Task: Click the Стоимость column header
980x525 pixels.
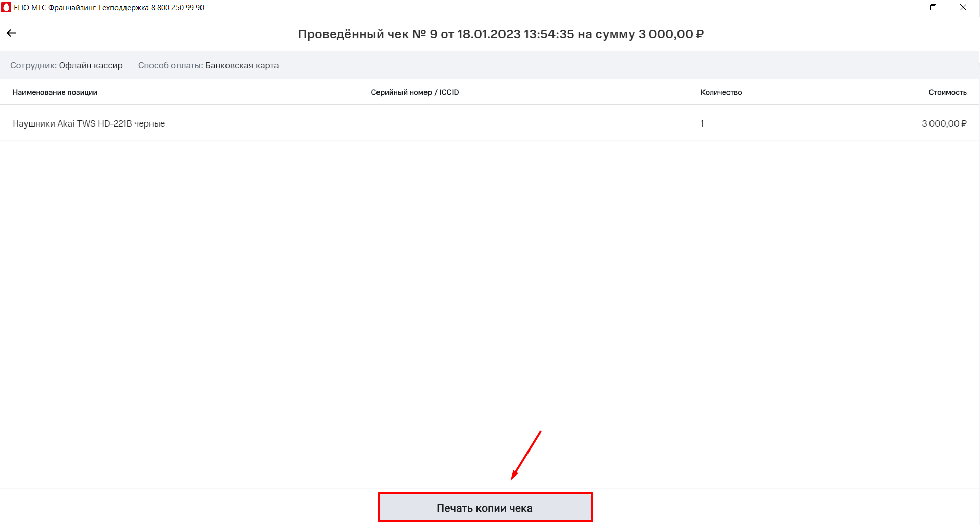Action: [x=947, y=92]
